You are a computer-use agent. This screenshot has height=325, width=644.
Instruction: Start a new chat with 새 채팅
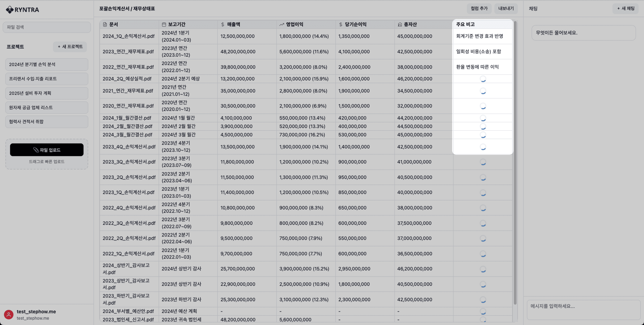click(x=626, y=9)
